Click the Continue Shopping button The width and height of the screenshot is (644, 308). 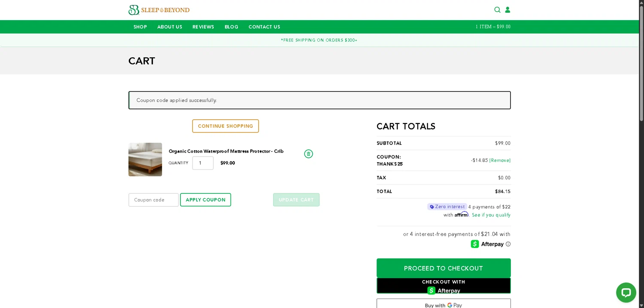coord(225,126)
